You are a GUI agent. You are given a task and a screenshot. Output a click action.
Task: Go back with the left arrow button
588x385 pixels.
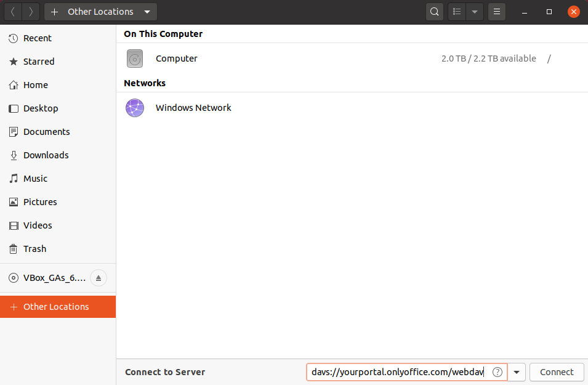(13, 12)
